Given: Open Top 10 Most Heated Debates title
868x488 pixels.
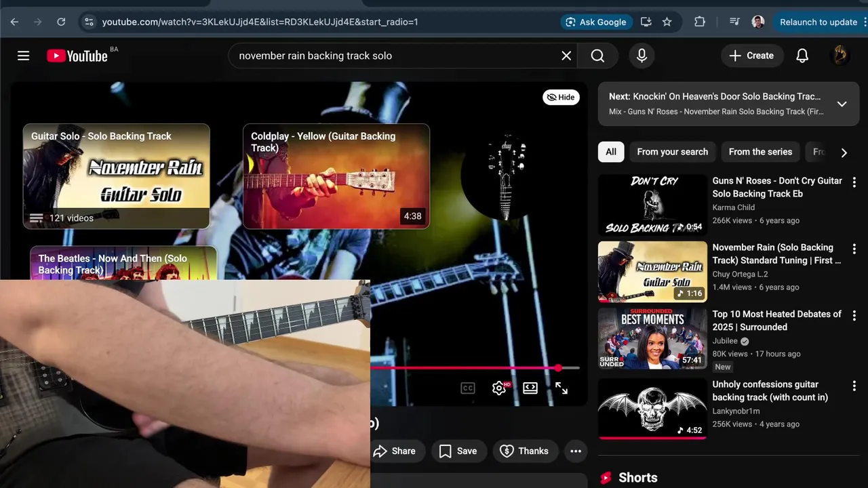Looking at the screenshot, I should (x=776, y=321).
